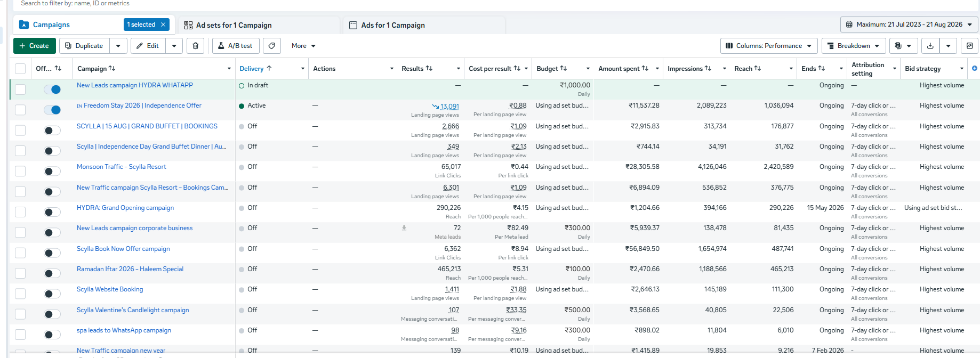Sort by Amount spent arrows
The image size is (980, 358).
645,68
